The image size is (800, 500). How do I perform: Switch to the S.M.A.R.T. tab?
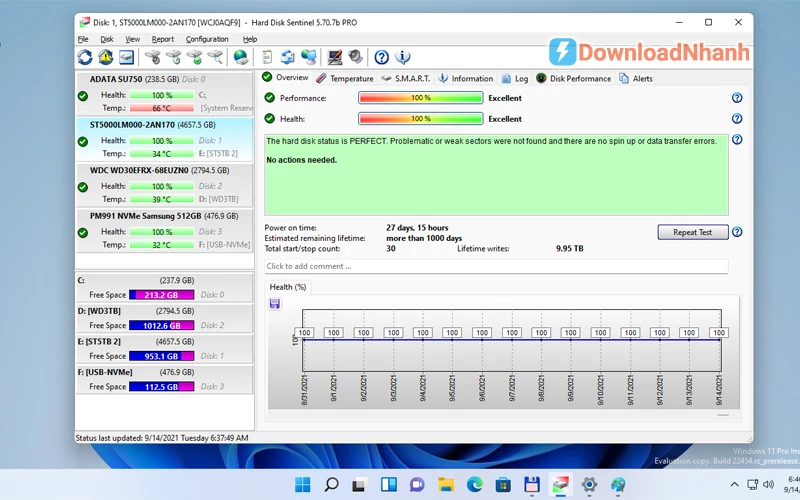[406, 79]
